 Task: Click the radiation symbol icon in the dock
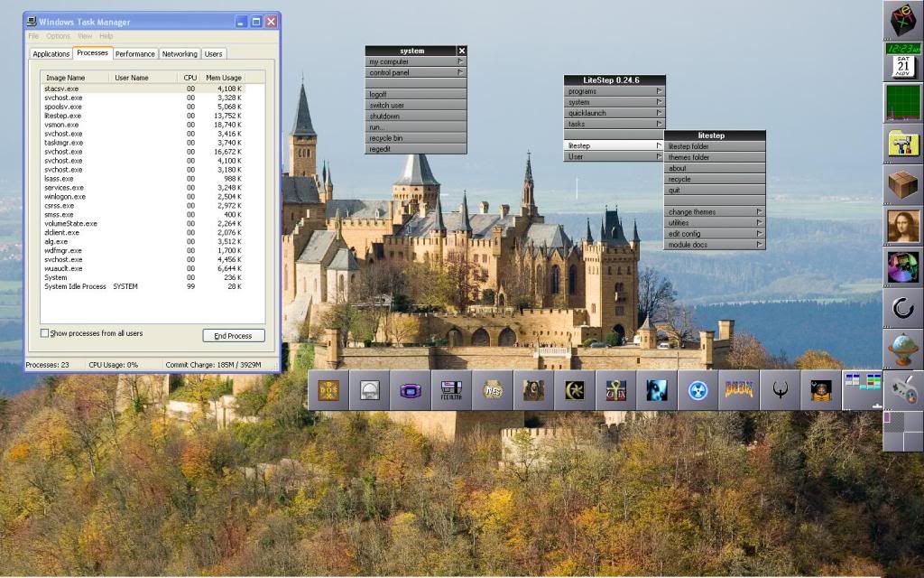pyautogui.click(x=698, y=390)
